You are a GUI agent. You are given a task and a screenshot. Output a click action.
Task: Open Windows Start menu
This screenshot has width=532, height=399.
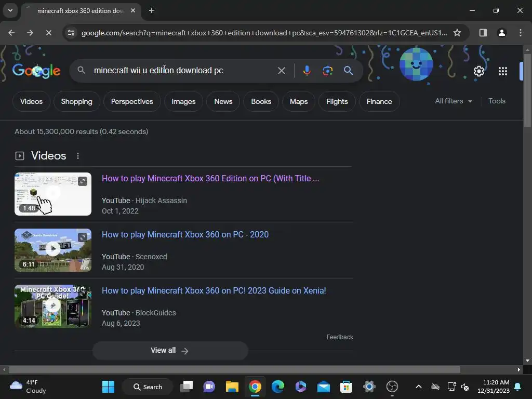coord(108,387)
